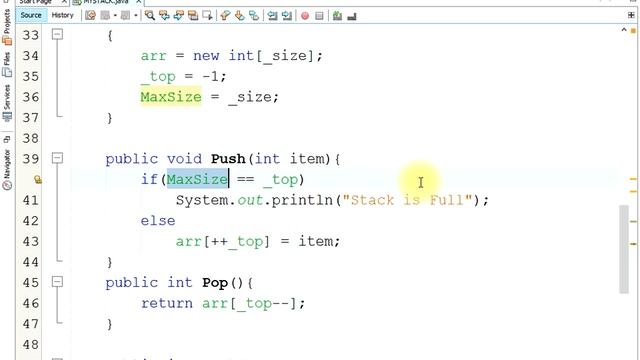Image resolution: width=640 pixels, height=360 pixels.
Task: Click Toggle Bookmark icon
Action: 254,16
